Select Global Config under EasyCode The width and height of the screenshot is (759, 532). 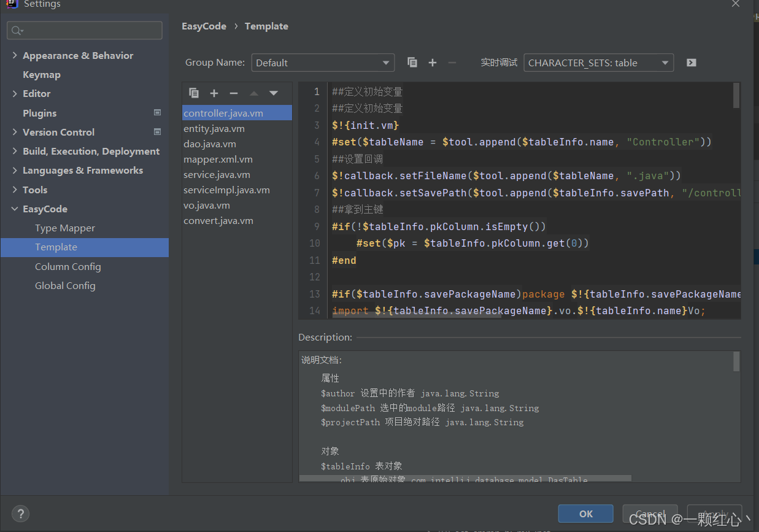(65, 285)
